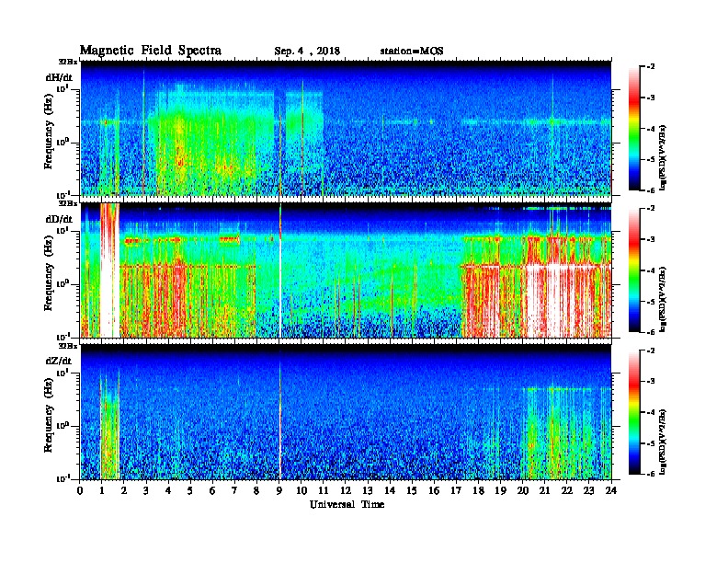This screenshot has width=728, height=563.
Task: Click the "23" tick on Universal Time axis
Action: click(588, 491)
